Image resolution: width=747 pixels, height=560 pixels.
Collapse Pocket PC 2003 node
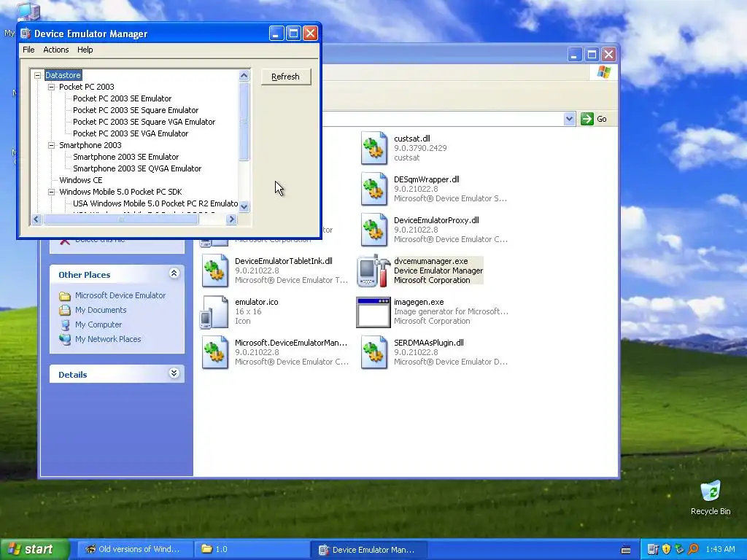point(52,87)
